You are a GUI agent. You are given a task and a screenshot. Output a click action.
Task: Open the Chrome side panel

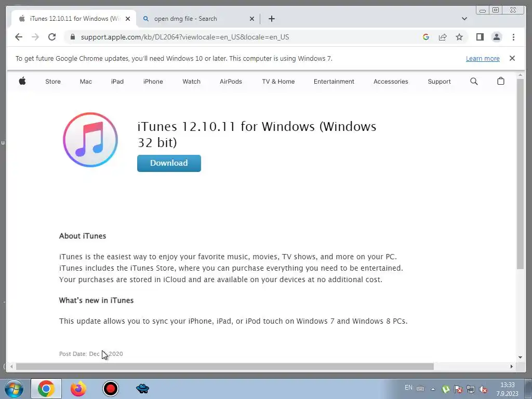click(480, 37)
